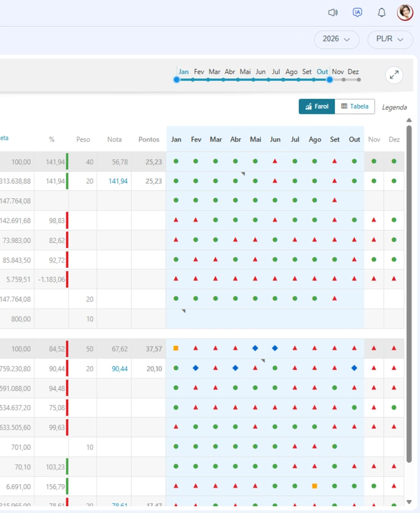Click the Nota column header

114,139
